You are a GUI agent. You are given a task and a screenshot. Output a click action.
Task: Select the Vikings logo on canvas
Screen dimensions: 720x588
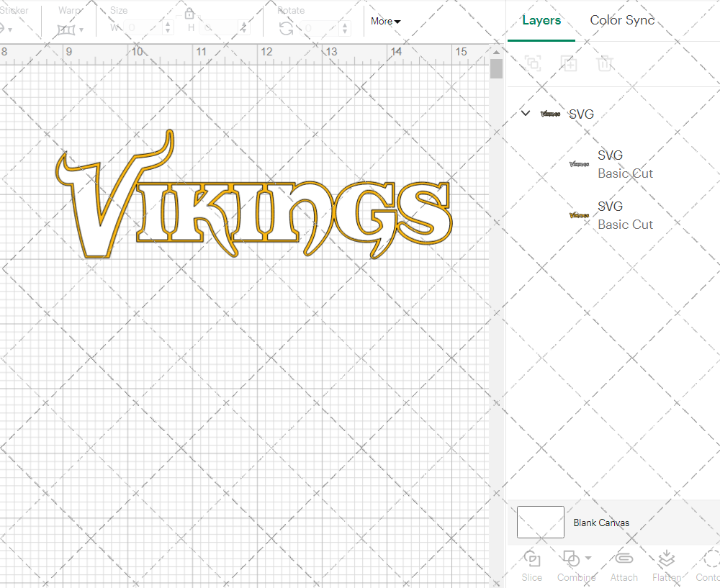pyautogui.click(x=254, y=194)
